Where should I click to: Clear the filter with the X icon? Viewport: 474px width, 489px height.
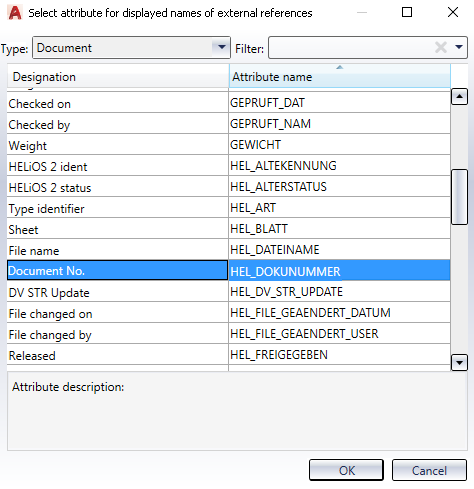point(441,47)
